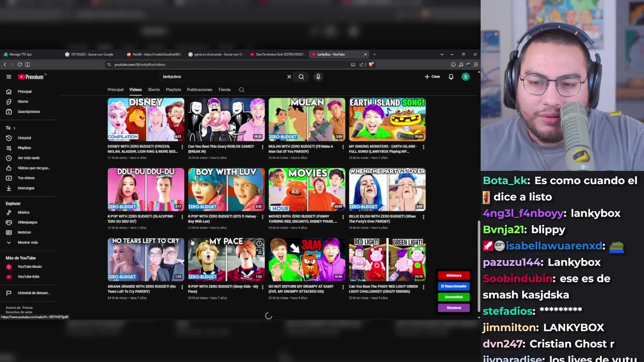The width and height of the screenshot is (644, 362).
Task: Click the Crear button
Action: 432,77
